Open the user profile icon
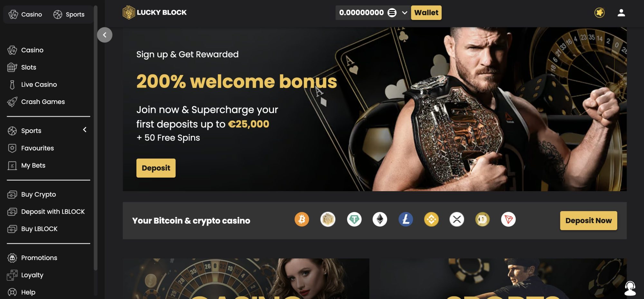 point(621,13)
